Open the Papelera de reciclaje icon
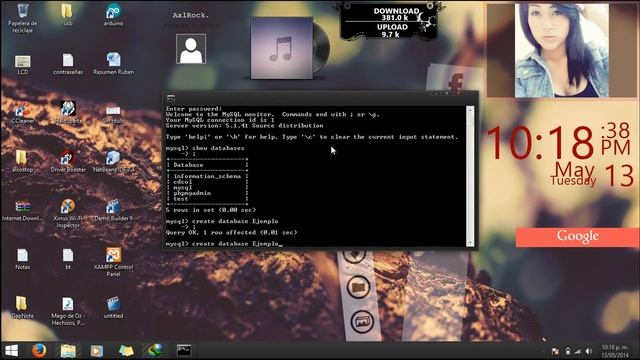Image resolution: width=640 pixels, height=360 pixels. [23, 18]
